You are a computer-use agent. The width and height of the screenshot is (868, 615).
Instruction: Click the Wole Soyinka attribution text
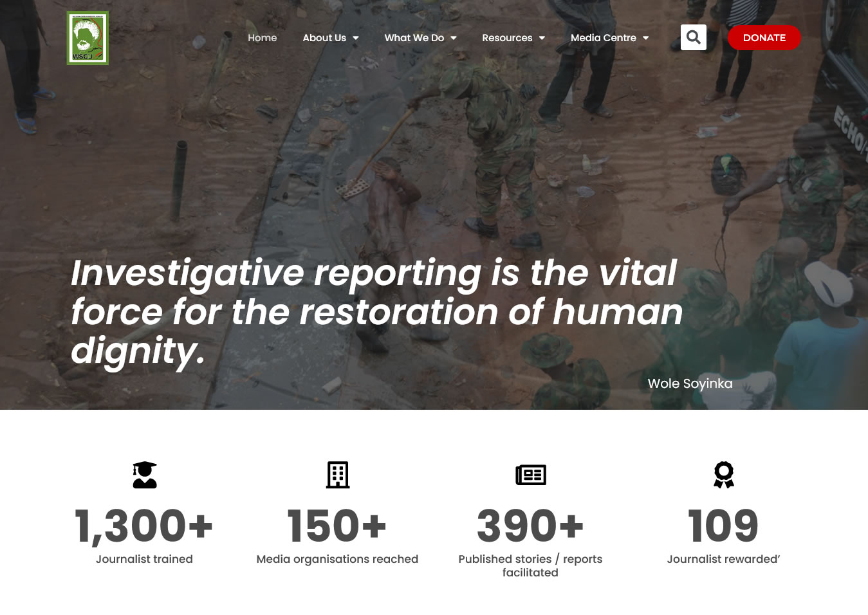click(690, 383)
